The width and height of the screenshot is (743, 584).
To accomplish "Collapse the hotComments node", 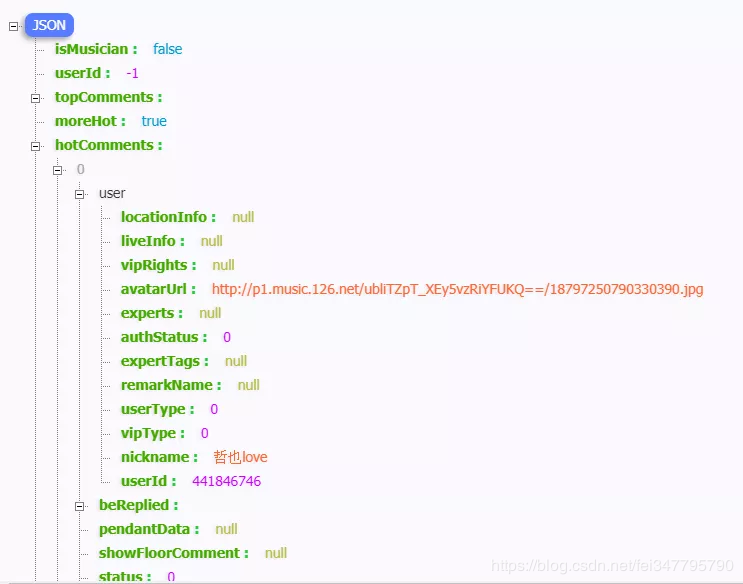I will [35, 146].
